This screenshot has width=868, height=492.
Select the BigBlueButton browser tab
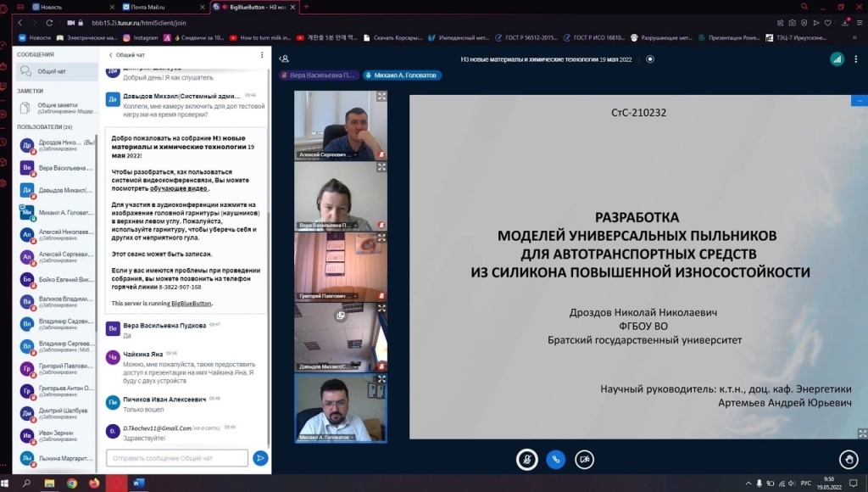tap(254, 7)
